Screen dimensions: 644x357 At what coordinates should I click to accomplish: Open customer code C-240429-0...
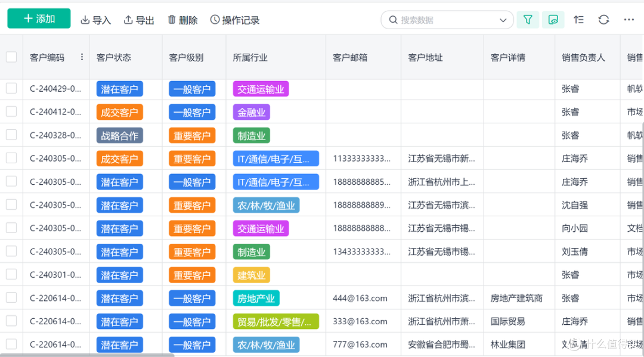(55, 89)
